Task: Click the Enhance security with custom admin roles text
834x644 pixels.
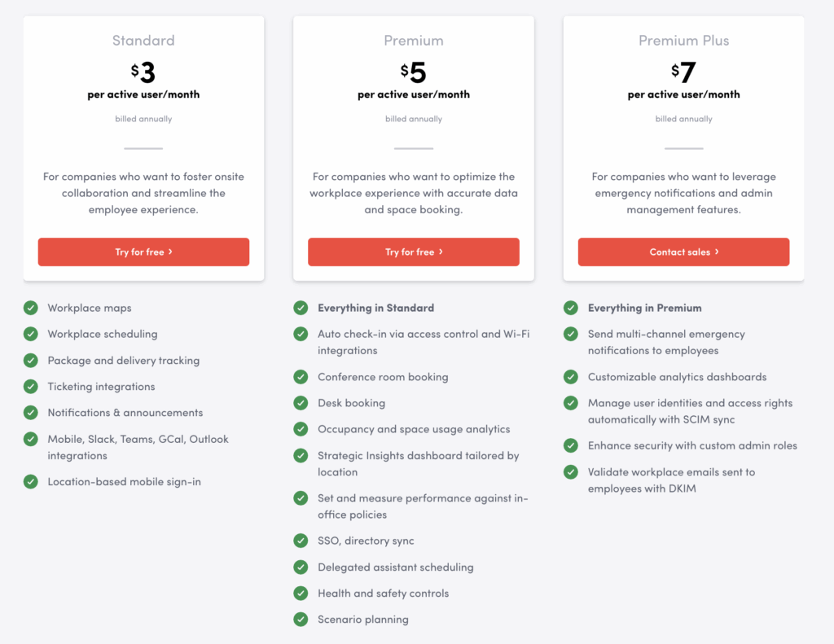Action: click(x=692, y=445)
